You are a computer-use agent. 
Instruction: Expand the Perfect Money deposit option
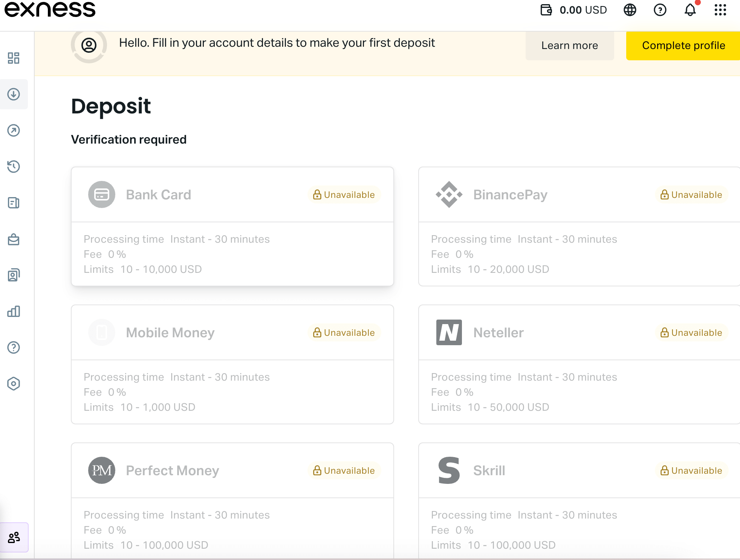[x=232, y=470]
